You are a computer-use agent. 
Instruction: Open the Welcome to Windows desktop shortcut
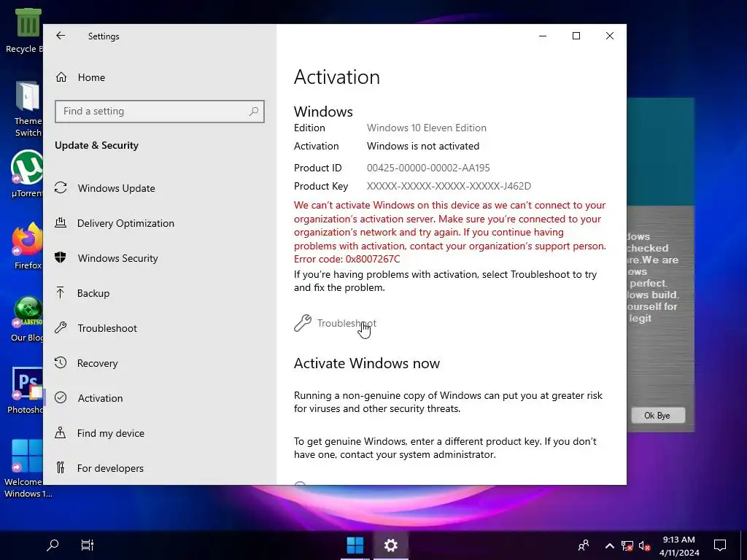(x=27, y=468)
